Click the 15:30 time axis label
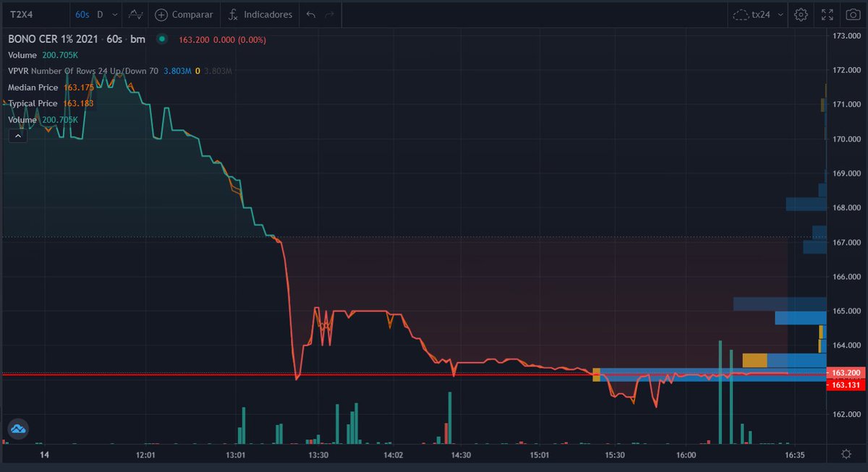868x472 pixels. point(615,455)
